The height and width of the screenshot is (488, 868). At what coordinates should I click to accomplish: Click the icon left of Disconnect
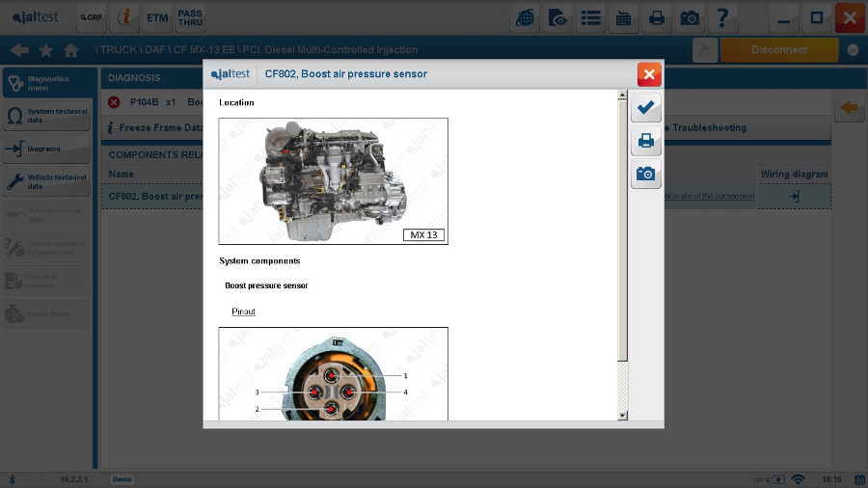click(x=705, y=50)
